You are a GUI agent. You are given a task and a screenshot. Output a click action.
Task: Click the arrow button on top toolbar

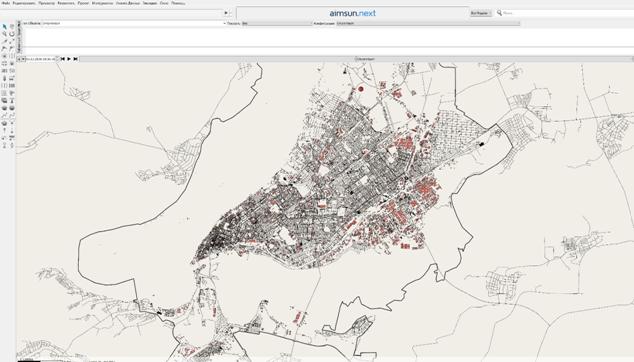pyautogui.click(x=226, y=13)
